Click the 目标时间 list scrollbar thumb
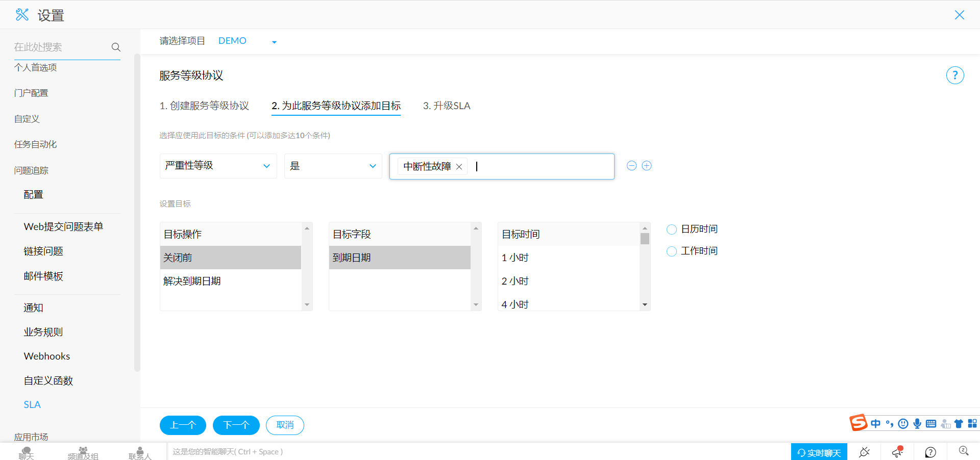980x460 pixels. click(x=645, y=239)
